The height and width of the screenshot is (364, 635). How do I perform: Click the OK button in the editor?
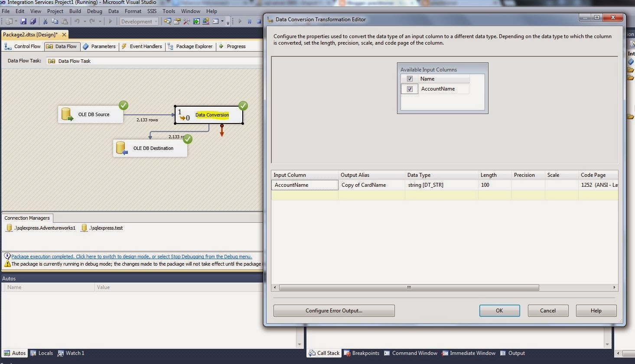[x=499, y=311]
